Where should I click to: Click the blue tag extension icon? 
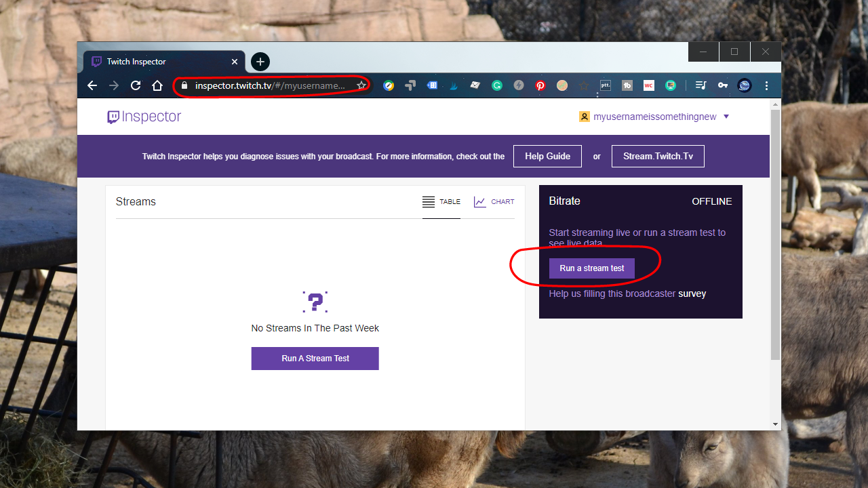[x=432, y=85]
